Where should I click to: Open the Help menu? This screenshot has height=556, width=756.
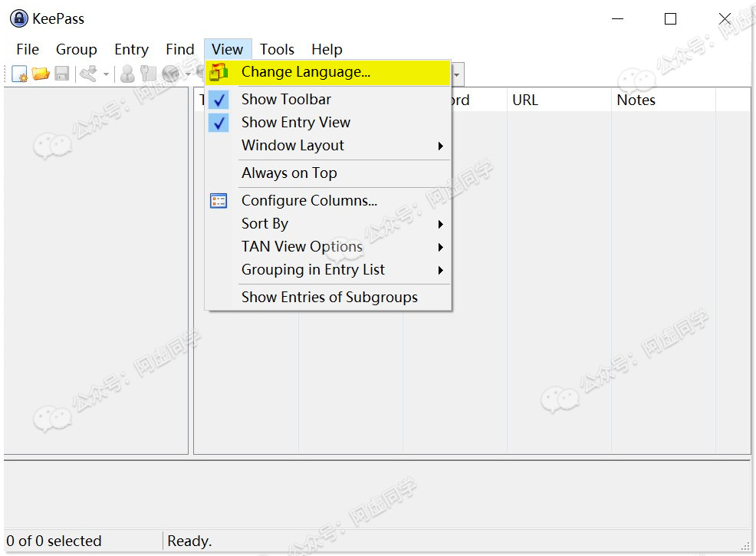pos(327,50)
